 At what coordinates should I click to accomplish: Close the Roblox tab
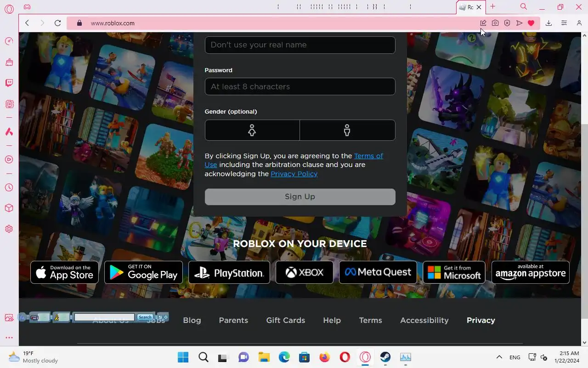click(479, 7)
